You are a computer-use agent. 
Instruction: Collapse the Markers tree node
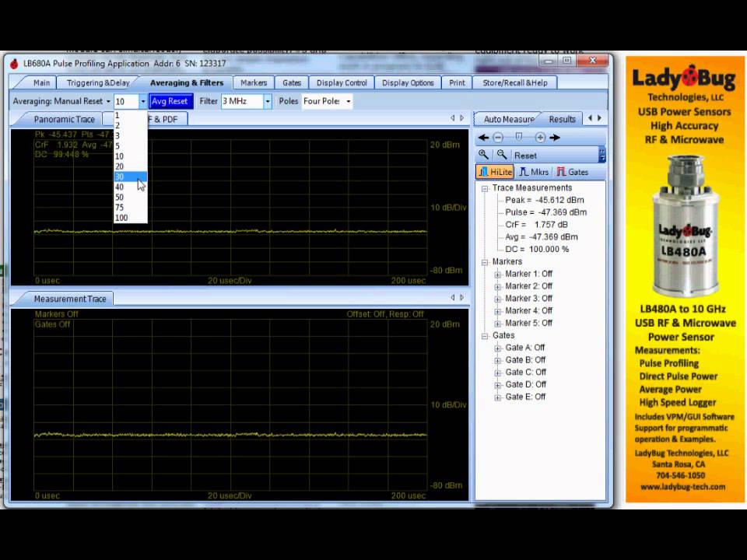(x=485, y=262)
